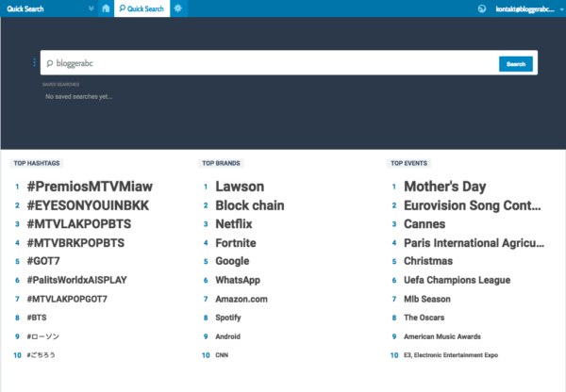The image size is (566, 392).
Task: Open the three-dot options beside search bar
Action: coord(34,63)
